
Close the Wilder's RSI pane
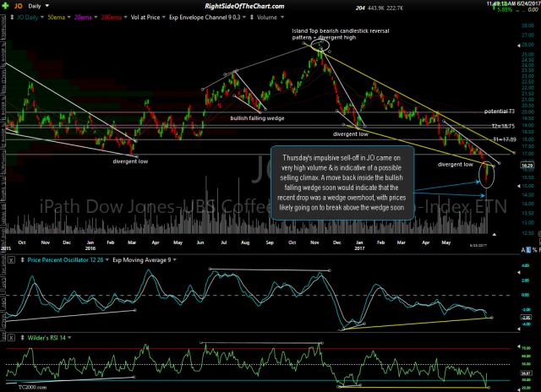tap(11, 338)
